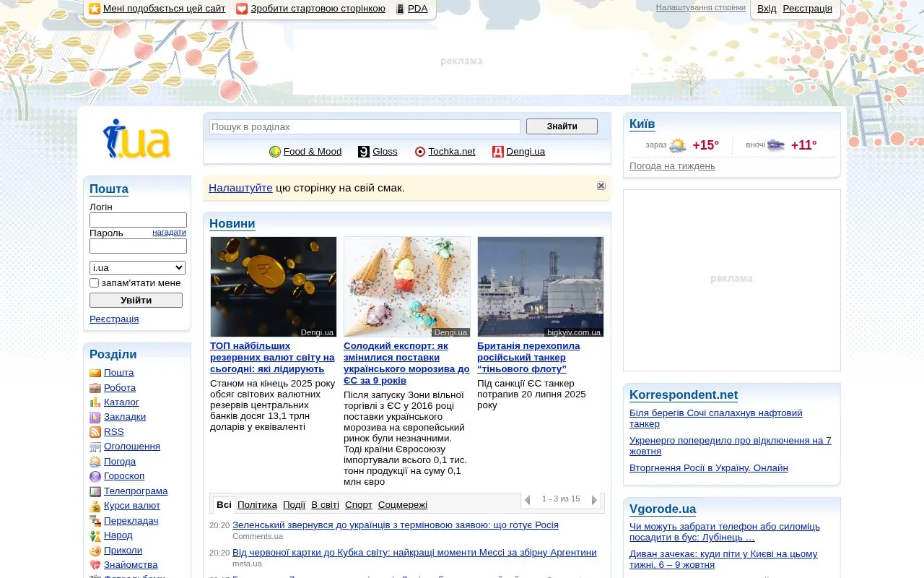Select the 'Всі' news tab
The height and width of the screenshot is (578, 924).
224,505
